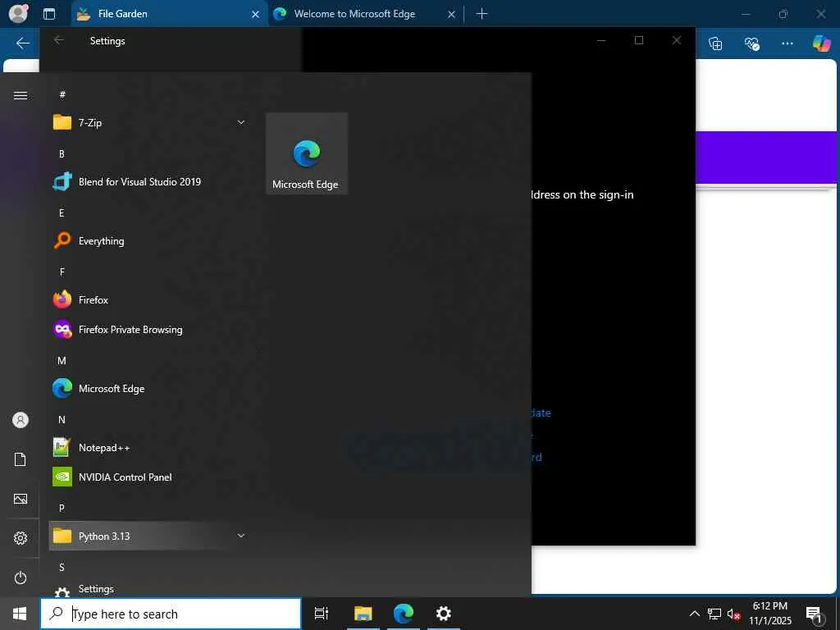
Task: Click the letter S section header
Action: click(62, 568)
